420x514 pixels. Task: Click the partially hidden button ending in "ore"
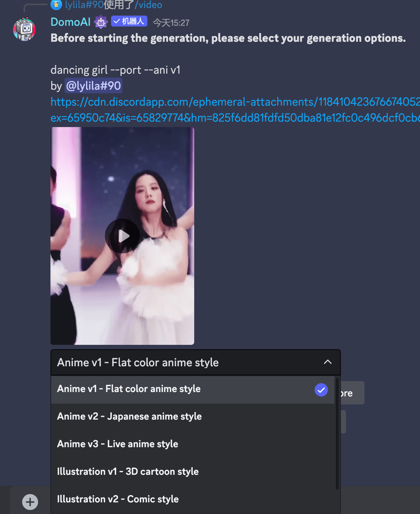(352, 393)
